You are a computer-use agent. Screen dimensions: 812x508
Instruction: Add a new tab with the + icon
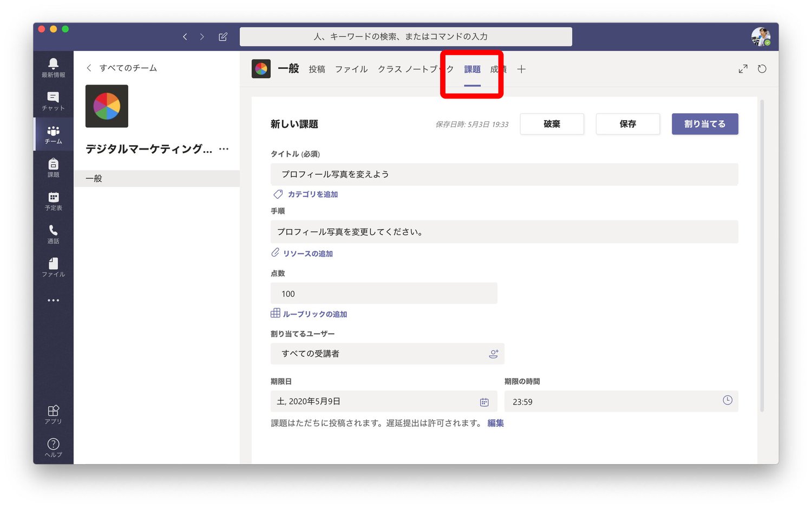pos(521,69)
